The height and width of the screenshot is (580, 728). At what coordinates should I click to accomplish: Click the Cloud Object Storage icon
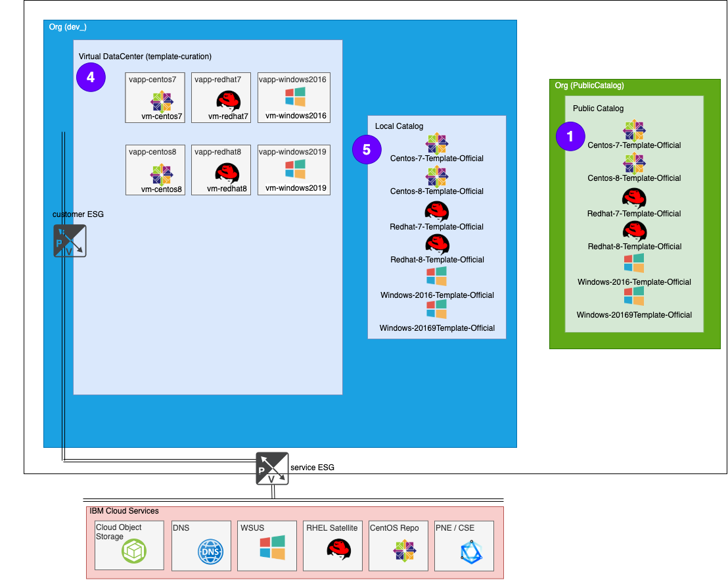pyautogui.click(x=133, y=551)
